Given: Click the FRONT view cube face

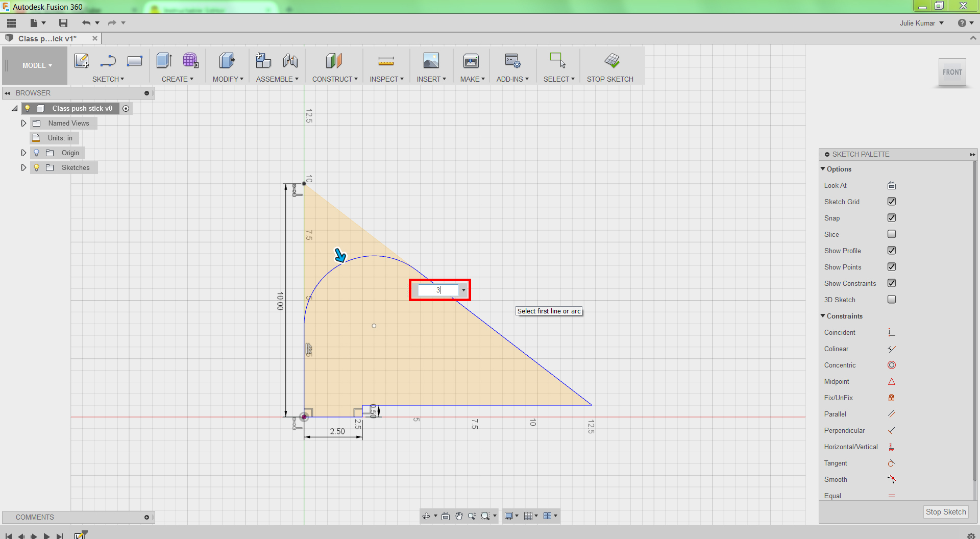Looking at the screenshot, I should coord(952,72).
